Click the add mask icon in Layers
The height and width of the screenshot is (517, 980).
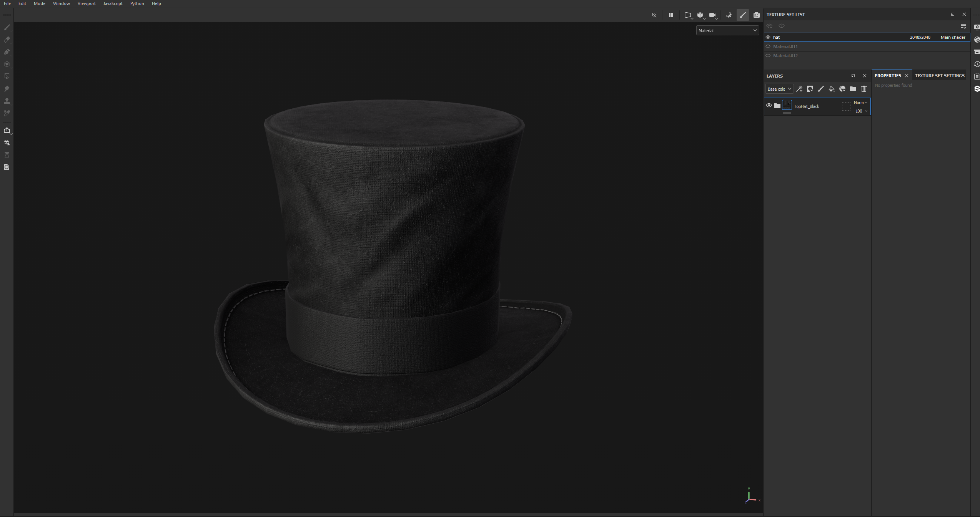point(810,89)
